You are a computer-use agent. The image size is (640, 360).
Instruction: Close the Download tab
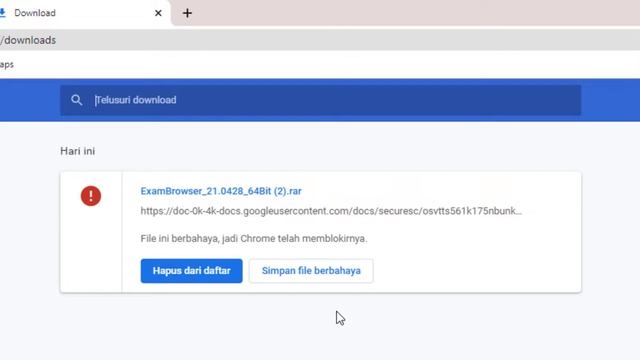(x=158, y=13)
